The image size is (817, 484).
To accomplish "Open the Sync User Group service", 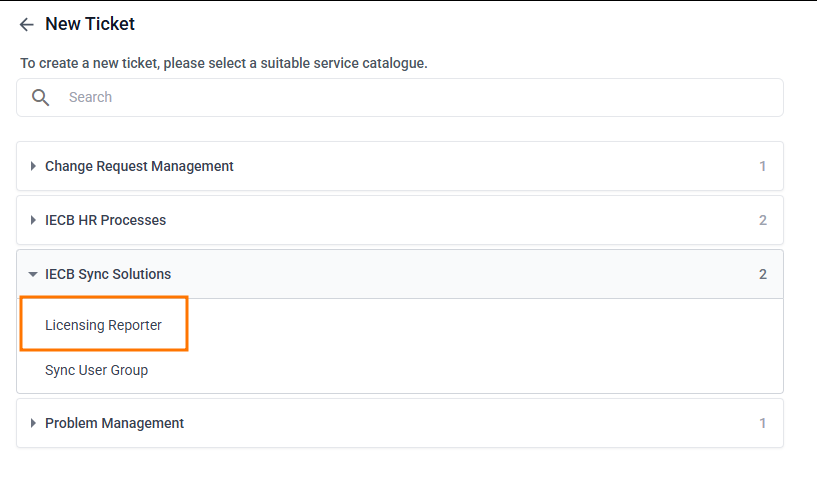I will [96, 370].
